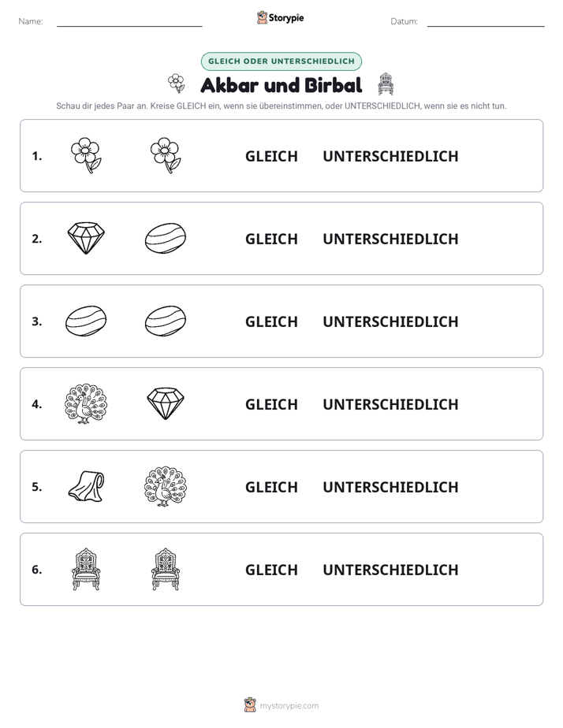This screenshot has height=728, width=563.
Task: Choose UNTERSCHIEDLICH for row 4
Action: coord(390,404)
